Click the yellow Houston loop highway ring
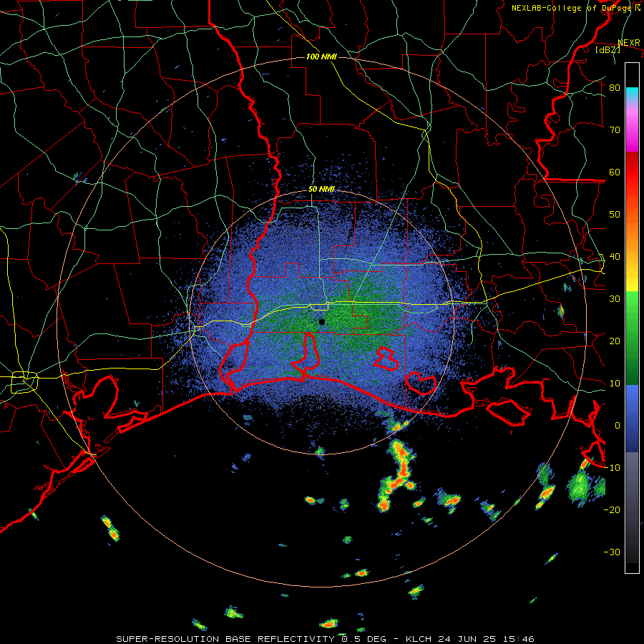The image size is (644, 644). pos(24,382)
